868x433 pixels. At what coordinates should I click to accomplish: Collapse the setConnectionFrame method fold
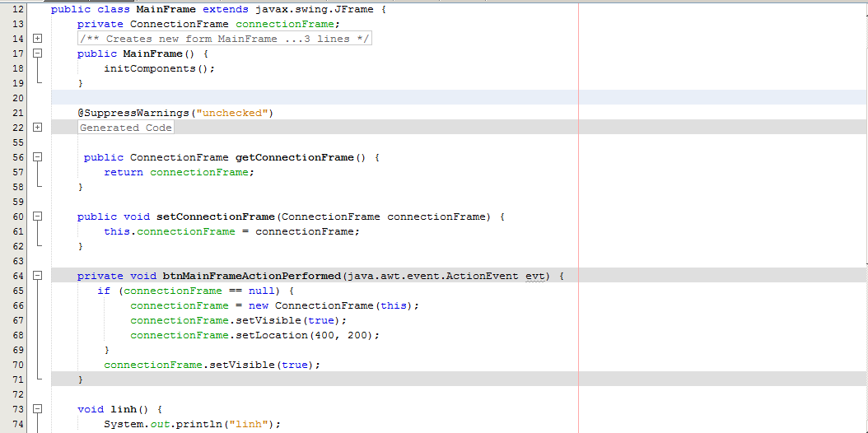coord(37,216)
